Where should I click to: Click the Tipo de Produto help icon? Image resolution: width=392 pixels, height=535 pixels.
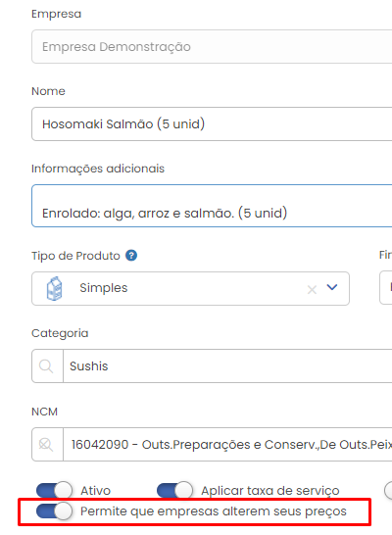coord(131,255)
